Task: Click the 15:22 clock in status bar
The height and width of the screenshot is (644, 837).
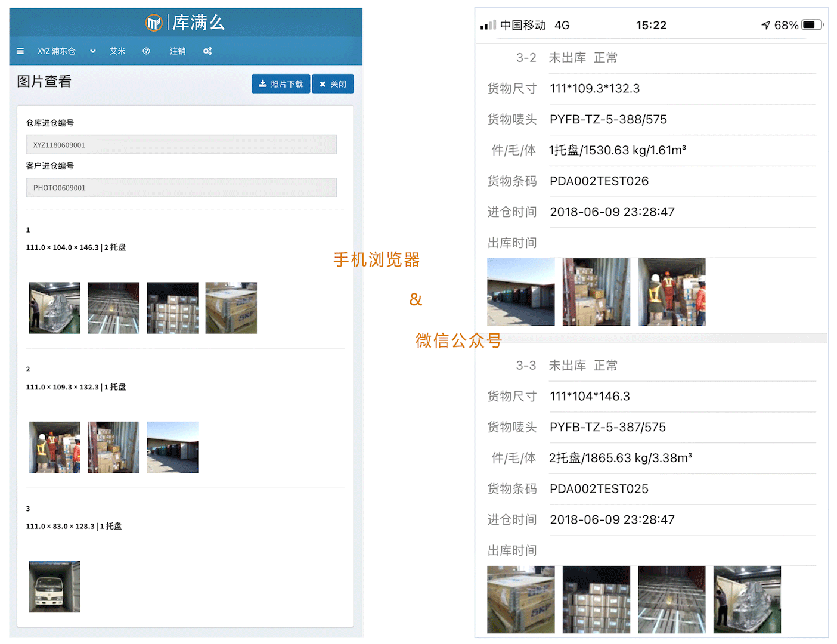Action: (651, 25)
